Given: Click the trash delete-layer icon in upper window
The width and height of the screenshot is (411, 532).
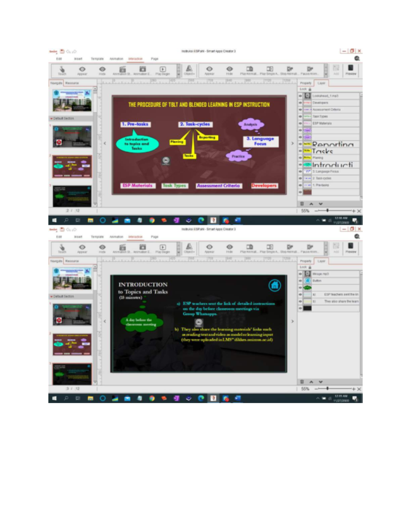Looking at the screenshot, I should pos(302,204).
